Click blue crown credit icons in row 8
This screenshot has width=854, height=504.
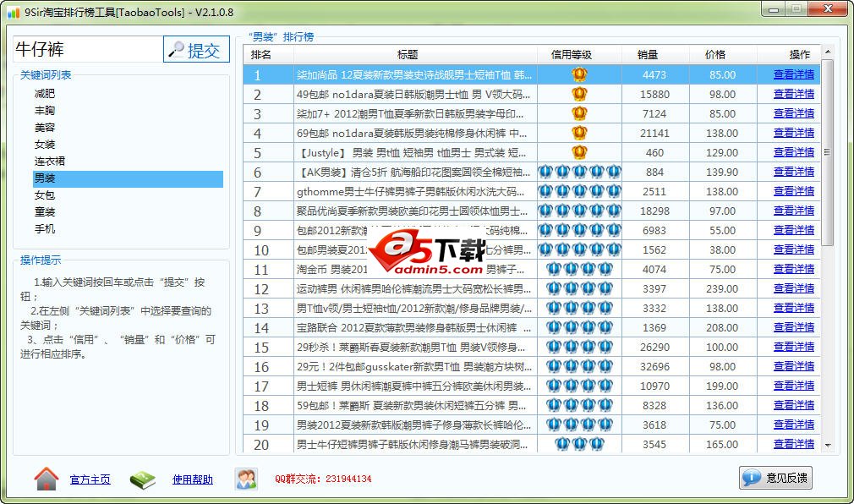(x=579, y=211)
